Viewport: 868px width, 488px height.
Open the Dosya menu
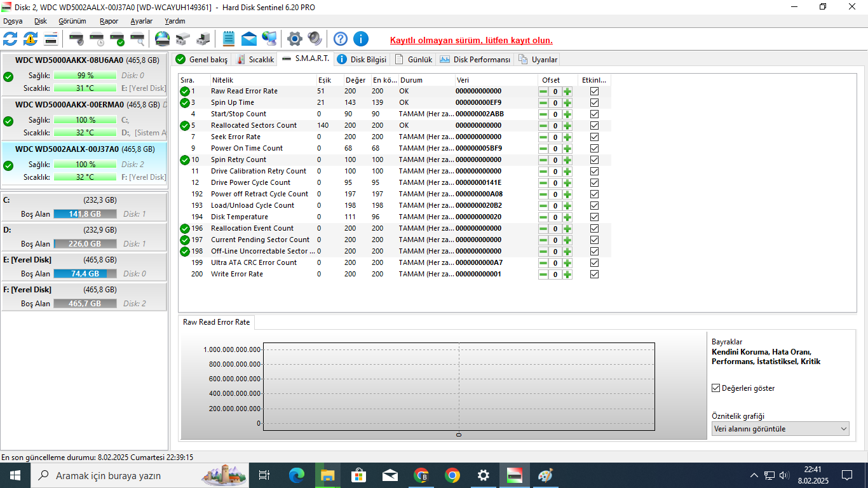pos(13,21)
